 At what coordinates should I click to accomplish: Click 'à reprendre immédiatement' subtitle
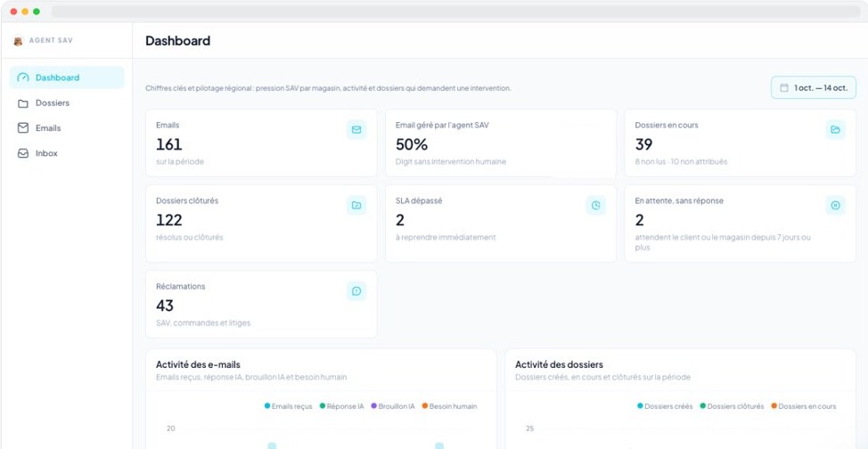tap(446, 237)
